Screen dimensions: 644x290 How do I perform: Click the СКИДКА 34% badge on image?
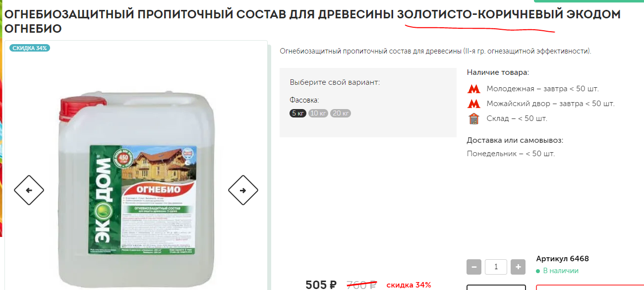click(x=30, y=48)
